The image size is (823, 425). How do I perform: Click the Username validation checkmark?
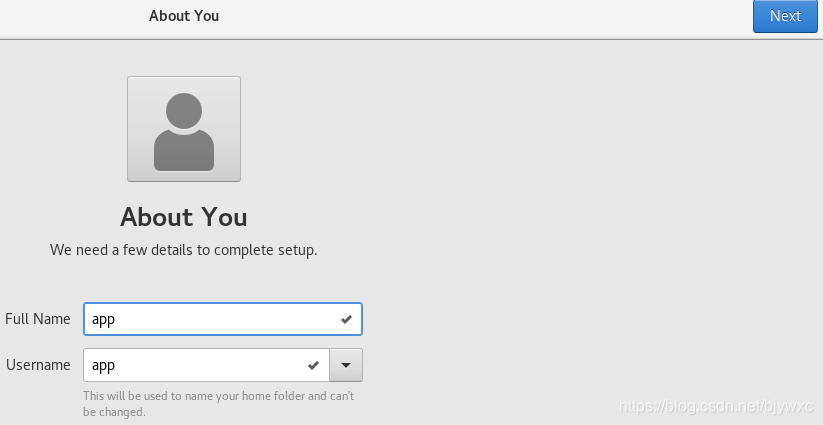314,365
